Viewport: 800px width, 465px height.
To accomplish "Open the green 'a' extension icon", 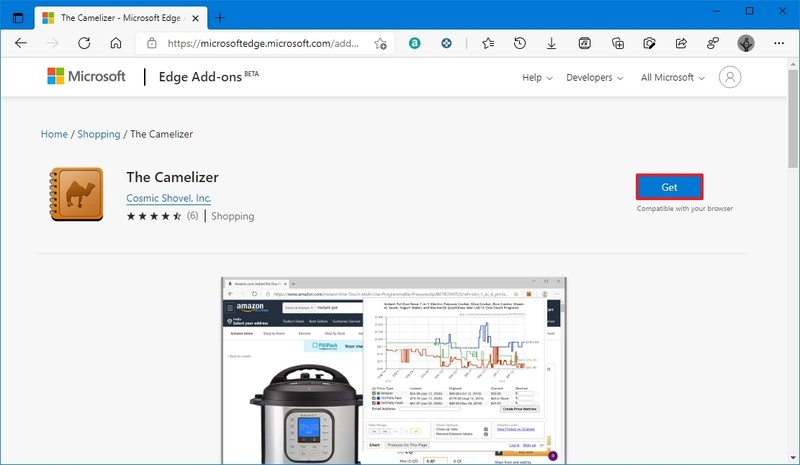I will coord(414,43).
